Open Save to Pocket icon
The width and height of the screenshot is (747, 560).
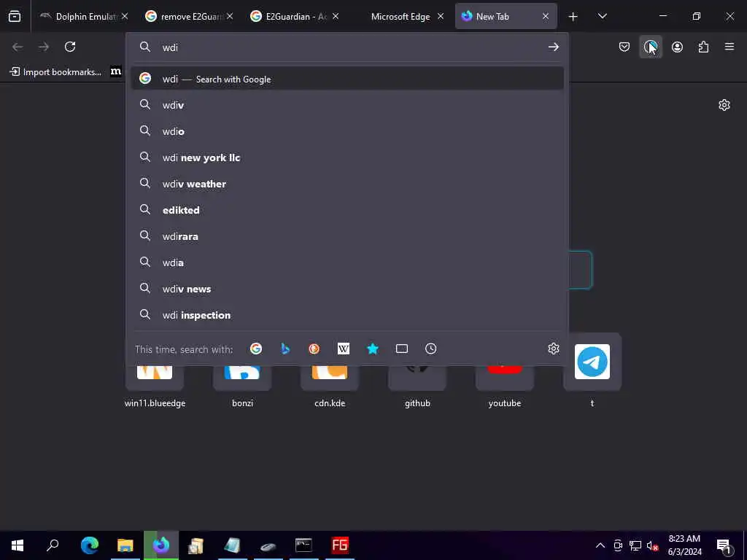624,47
